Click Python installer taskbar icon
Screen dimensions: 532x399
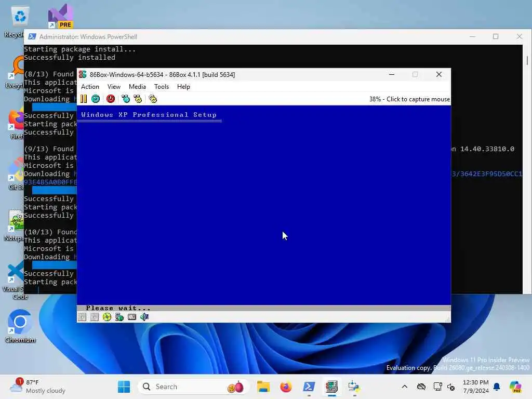(354, 387)
